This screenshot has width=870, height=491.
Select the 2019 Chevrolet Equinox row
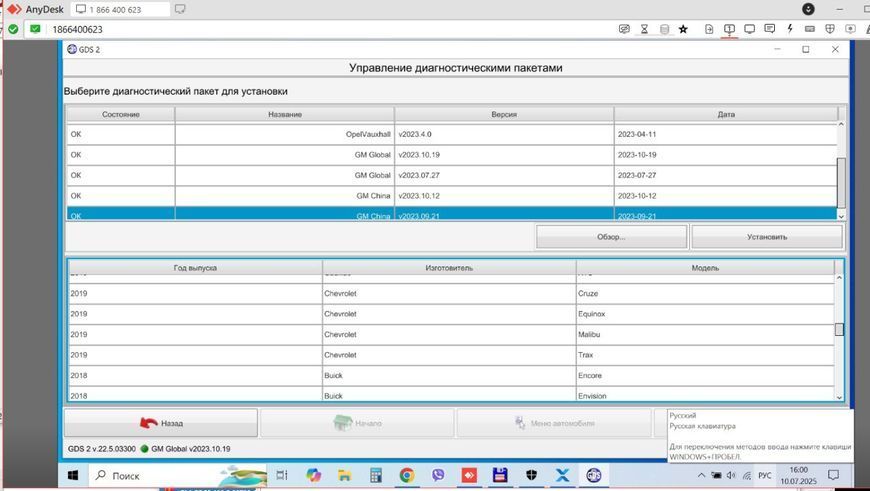click(452, 314)
